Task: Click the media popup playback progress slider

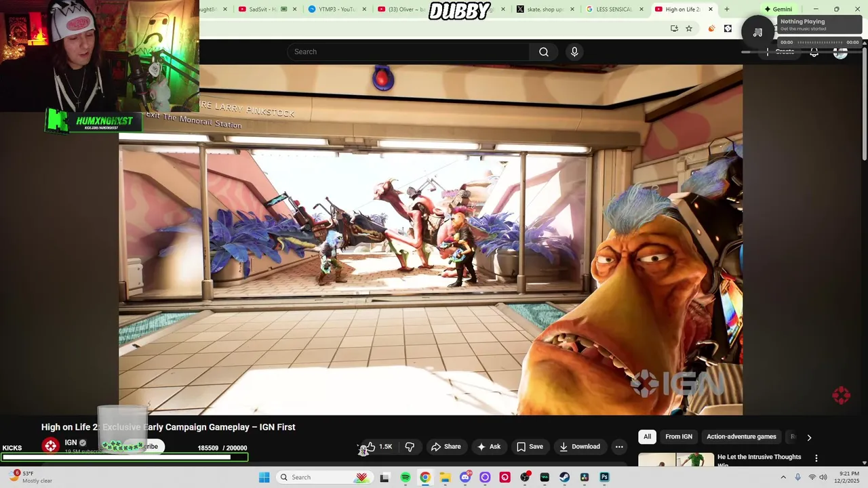Action: coord(818,43)
